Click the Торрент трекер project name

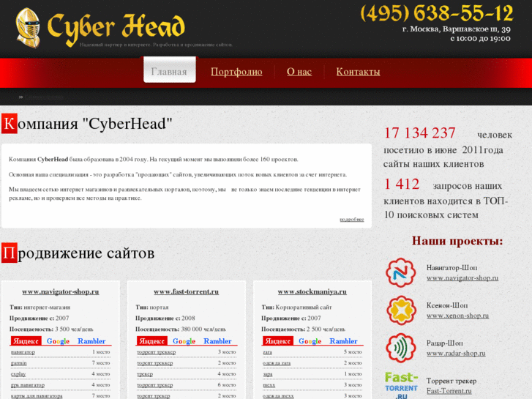452,381
